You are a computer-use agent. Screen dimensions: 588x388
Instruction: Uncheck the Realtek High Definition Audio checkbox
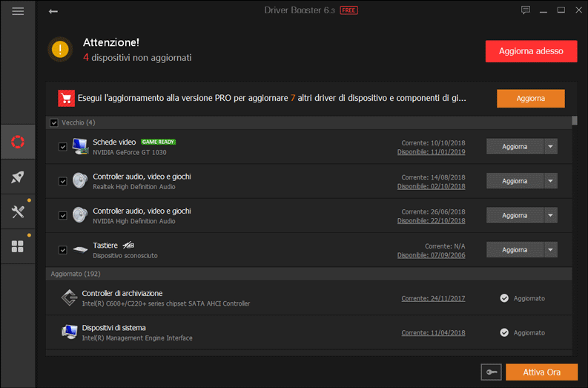tap(62, 181)
